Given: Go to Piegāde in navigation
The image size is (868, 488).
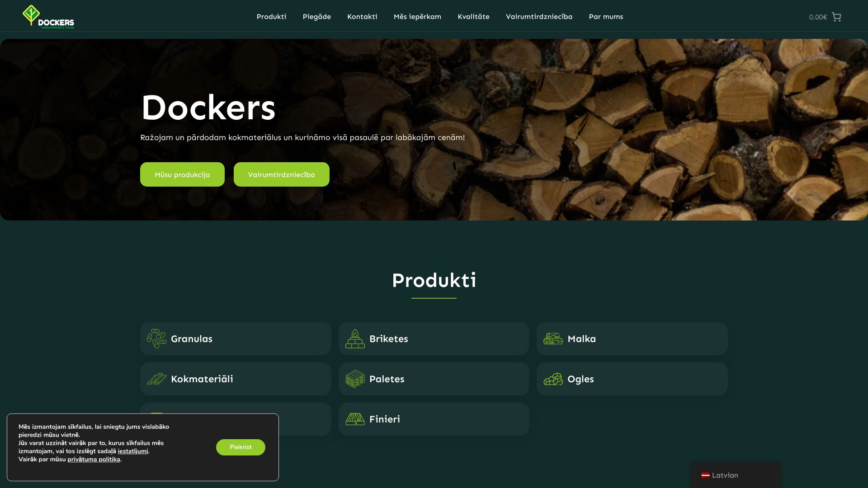Looking at the screenshot, I should pos(316,17).
